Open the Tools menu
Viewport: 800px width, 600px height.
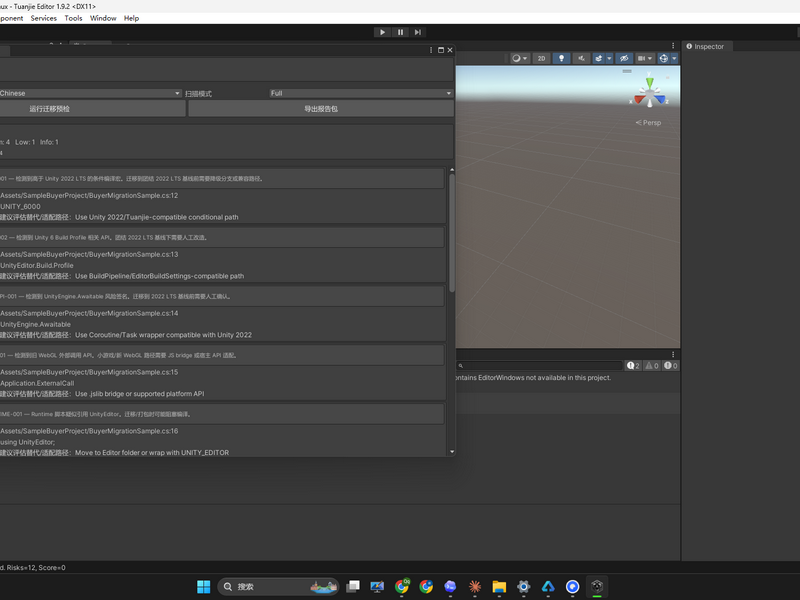pyautogui.click(x=73, y=18)
